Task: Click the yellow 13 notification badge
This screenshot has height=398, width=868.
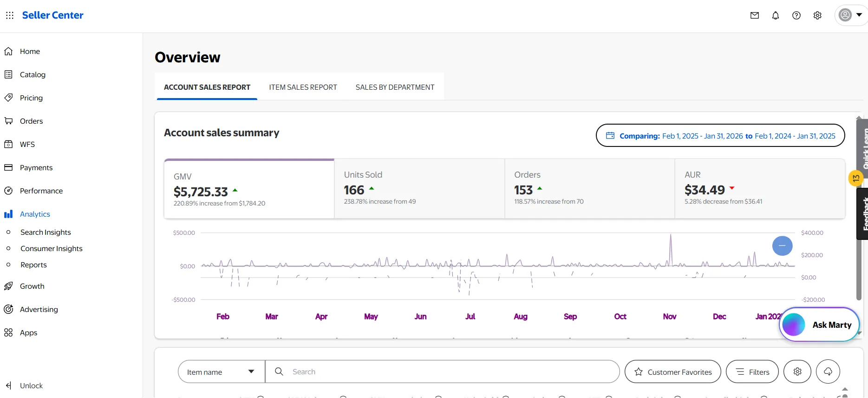Action: click(x=856, y=178)
